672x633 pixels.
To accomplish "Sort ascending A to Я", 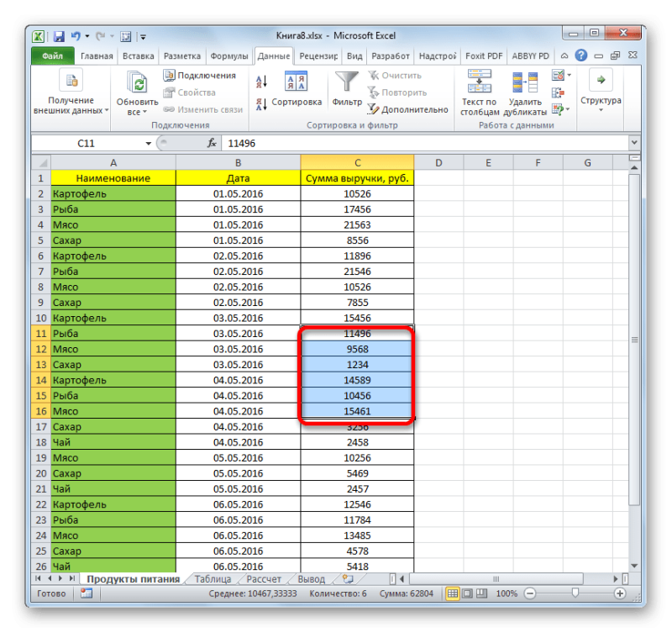I will 262,81.
